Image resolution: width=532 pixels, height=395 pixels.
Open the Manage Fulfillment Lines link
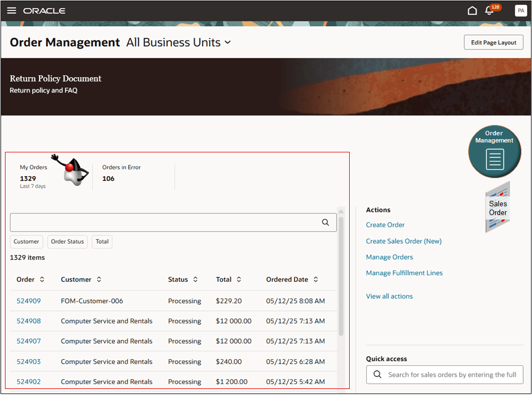(x=404, y=273)
